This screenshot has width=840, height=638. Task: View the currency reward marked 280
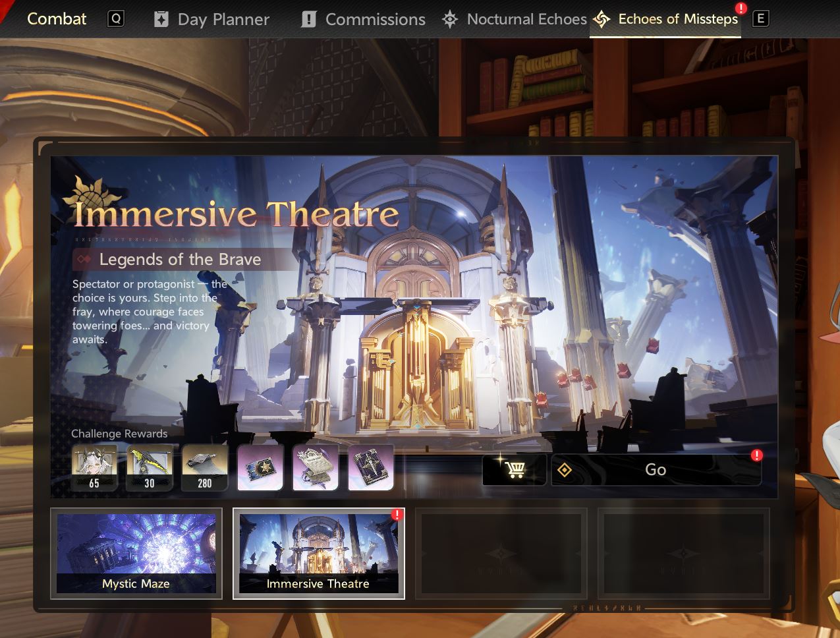[x=205, y=468]
